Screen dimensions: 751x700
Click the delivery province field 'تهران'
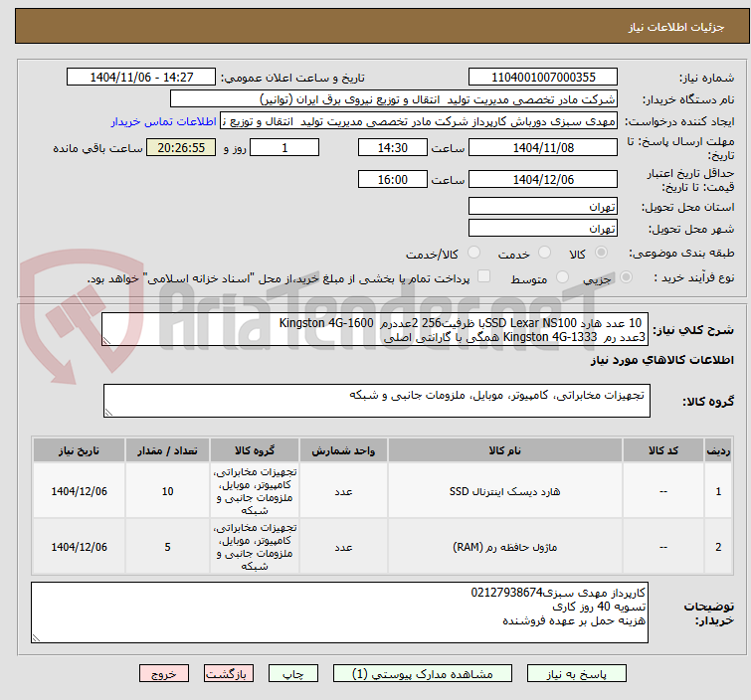pos(543,207)
